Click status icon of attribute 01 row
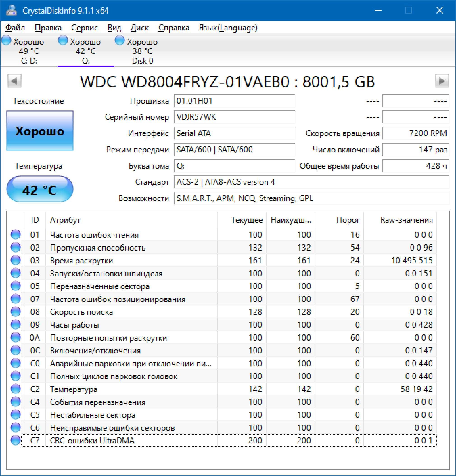456x476 pixels. tap(16, 235)
